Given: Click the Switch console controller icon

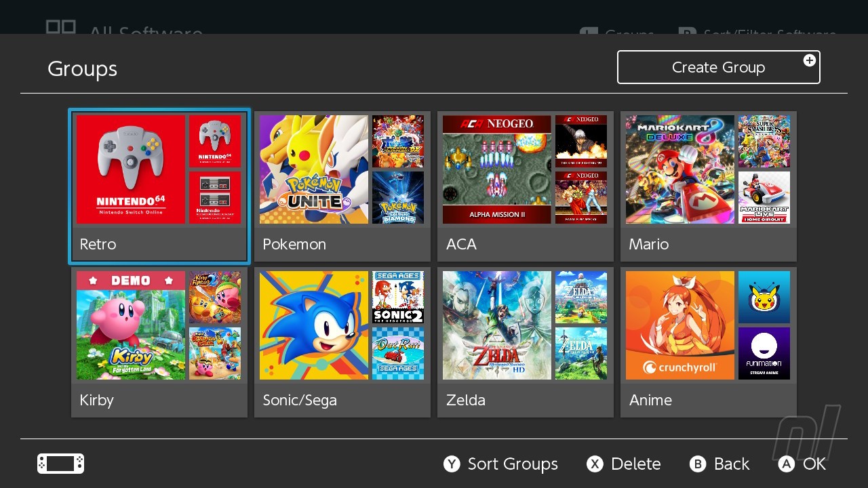Looking at the screenshot, I should [61, 464].
